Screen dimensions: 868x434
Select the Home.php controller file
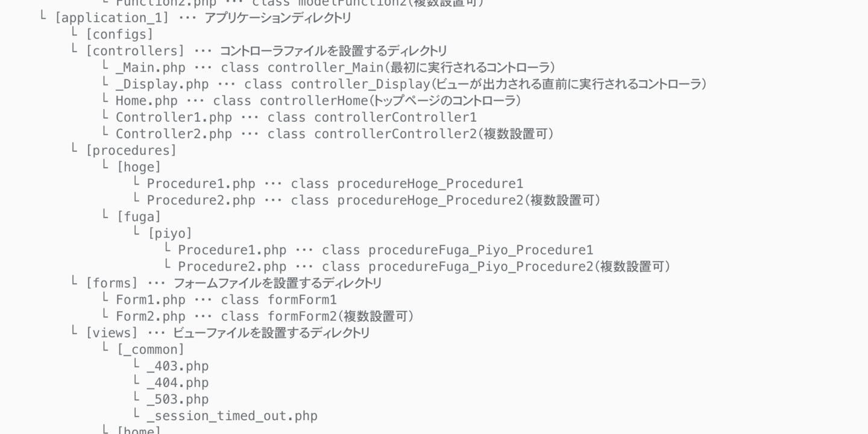click(x=146, y=101)
